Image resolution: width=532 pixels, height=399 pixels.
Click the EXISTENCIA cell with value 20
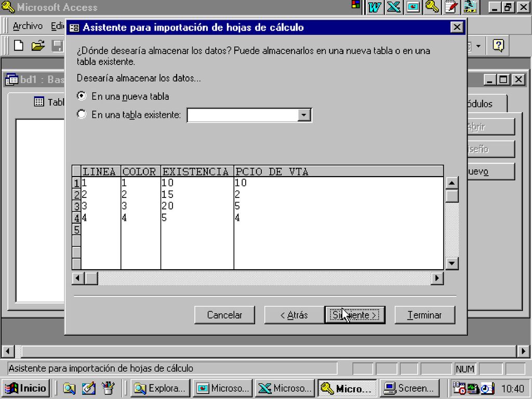(x=197, y=206)
